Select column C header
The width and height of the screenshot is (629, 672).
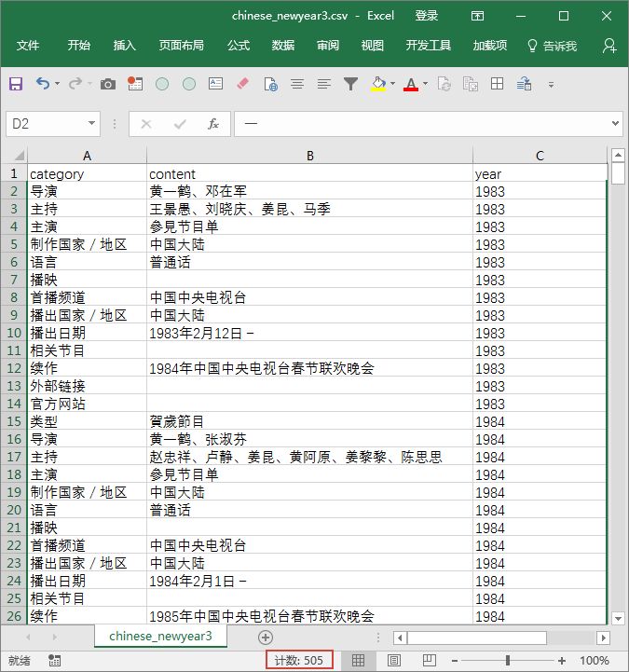[540, 155]
